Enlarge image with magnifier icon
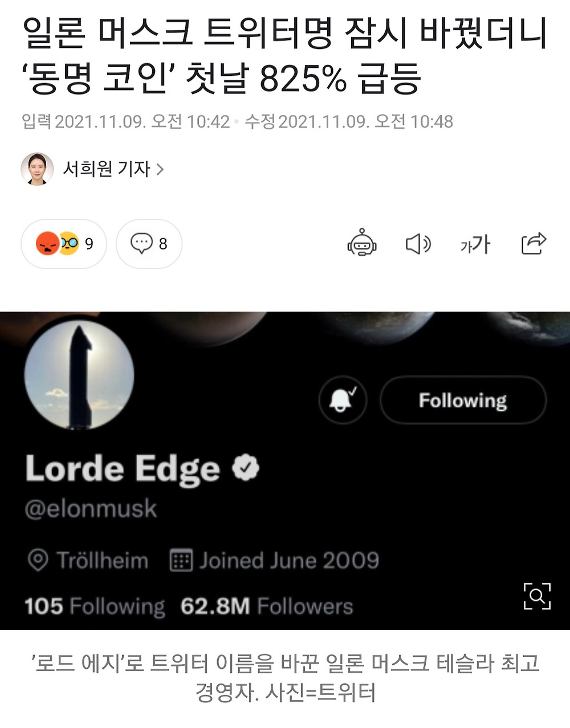 pyautogui.click(x=537, y=596)
